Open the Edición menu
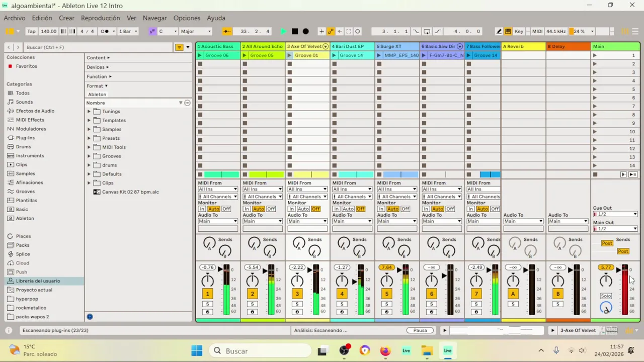This screenshot has height=362, width=644. click(x=42, y=18)
